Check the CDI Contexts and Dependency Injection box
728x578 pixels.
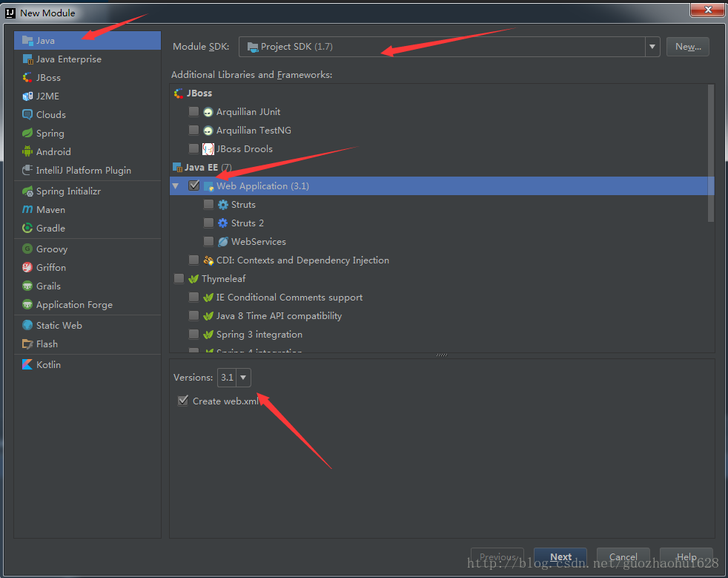coord(193,260)
